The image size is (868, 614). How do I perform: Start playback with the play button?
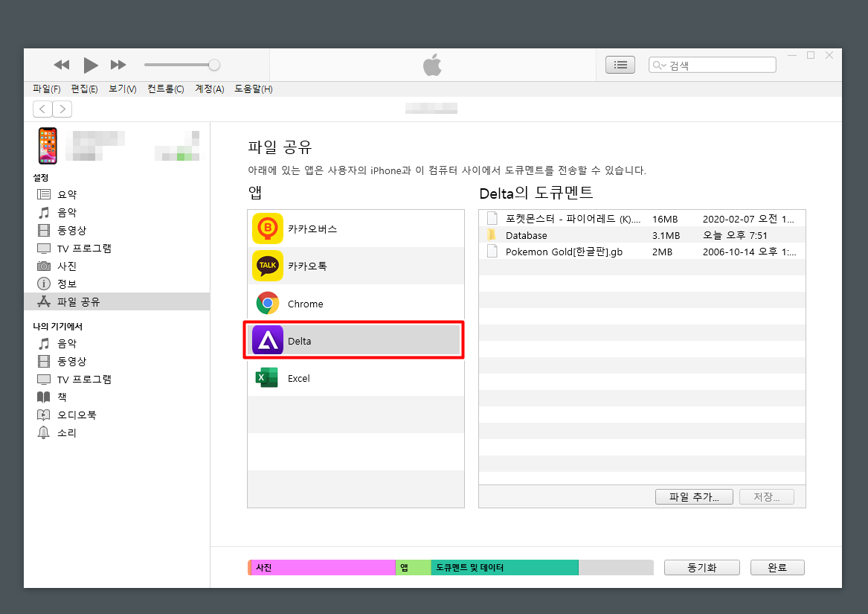tap(90, 65)
